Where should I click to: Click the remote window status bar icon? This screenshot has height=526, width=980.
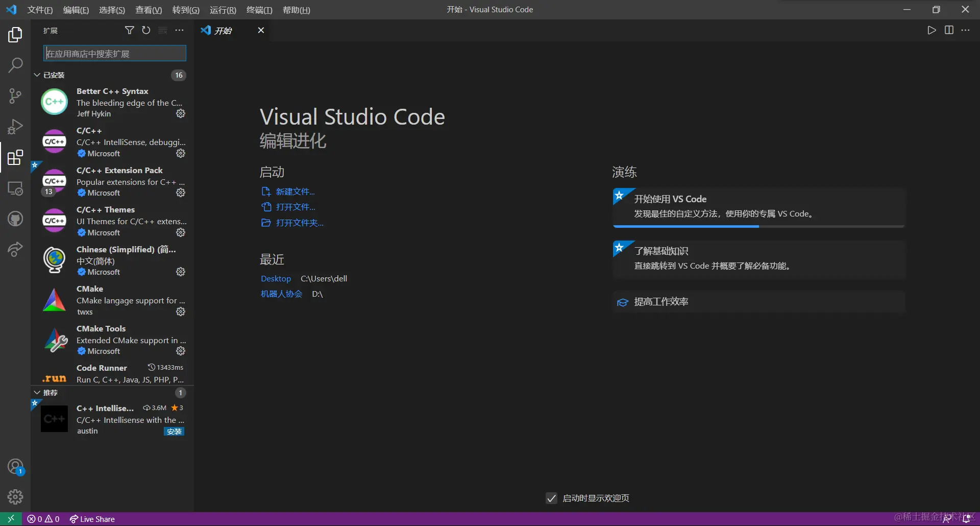pyautogui.click(x=11, y=519)
